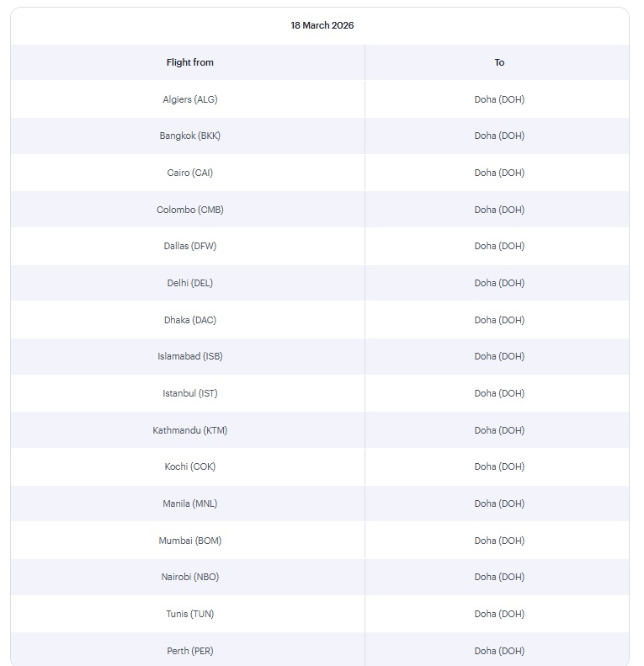Click the Dallas (DFW) origin cell
This screenshot has width=644, height=666.
[189, 246]
